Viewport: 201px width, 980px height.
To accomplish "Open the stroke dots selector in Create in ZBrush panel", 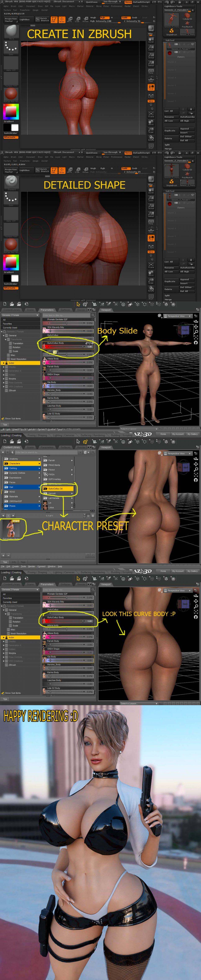I will click(11, 48).
